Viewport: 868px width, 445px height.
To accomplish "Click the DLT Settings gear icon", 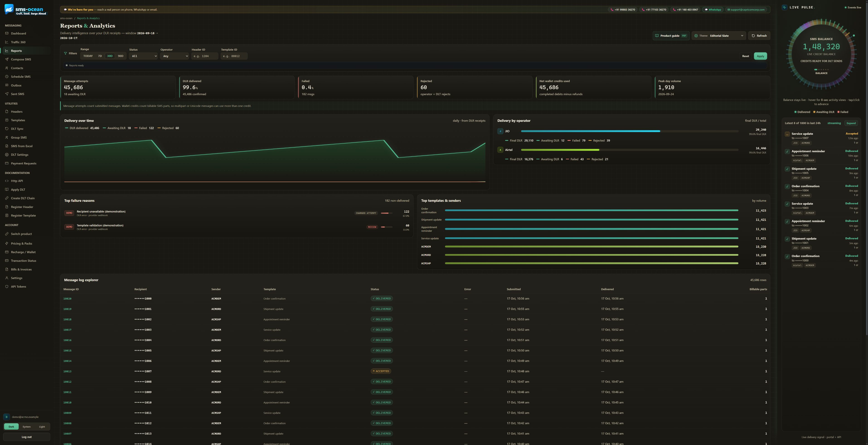I will pos(7,155).
